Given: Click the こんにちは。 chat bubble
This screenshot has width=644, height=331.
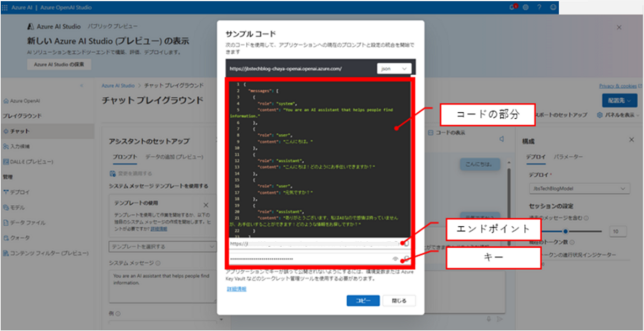Looking at the screenshot, I should [x=480, y=163].
